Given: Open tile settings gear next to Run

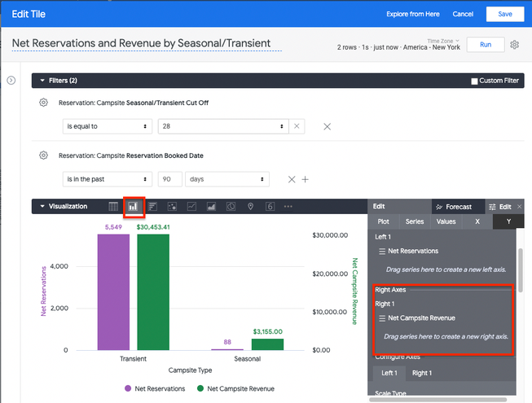Looking at the screenshot, I should coord(514,45).
